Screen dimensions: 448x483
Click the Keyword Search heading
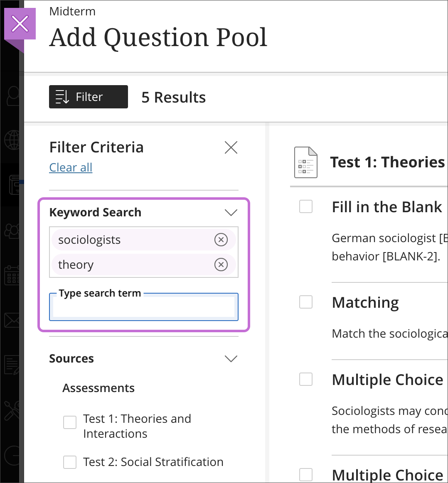95,213
